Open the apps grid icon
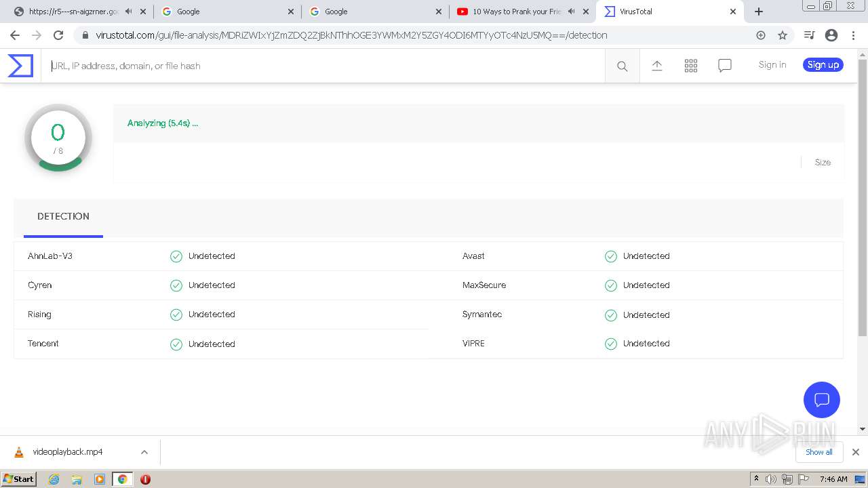This screenshot has height=488, width=868. 691,66
